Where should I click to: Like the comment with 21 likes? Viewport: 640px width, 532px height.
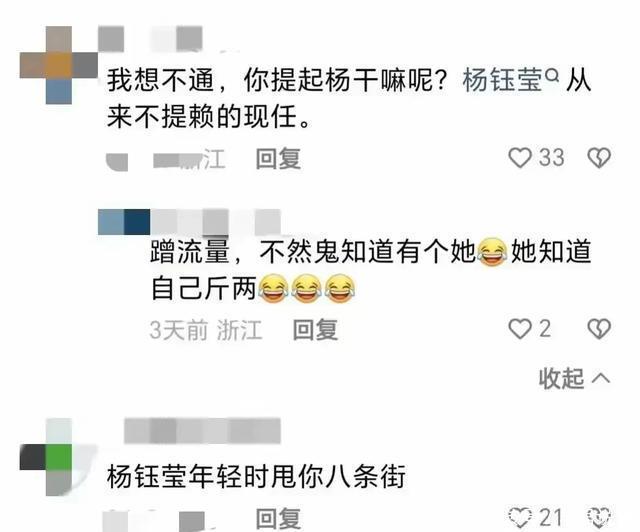point(520,517)
